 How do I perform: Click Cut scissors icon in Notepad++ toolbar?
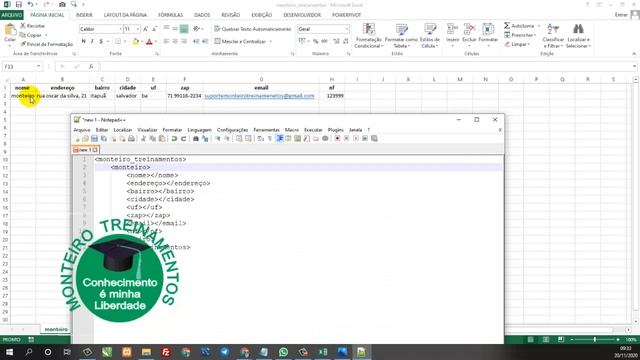click(143, 138)
